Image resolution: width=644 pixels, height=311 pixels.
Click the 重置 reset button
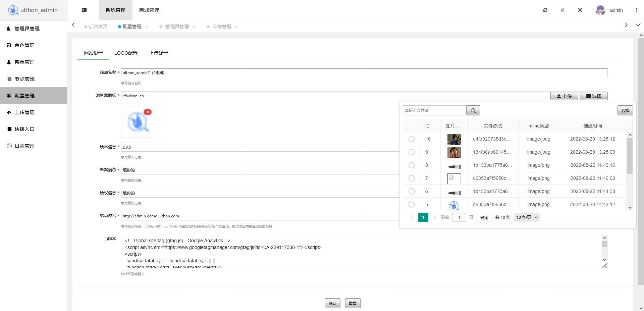353,303
